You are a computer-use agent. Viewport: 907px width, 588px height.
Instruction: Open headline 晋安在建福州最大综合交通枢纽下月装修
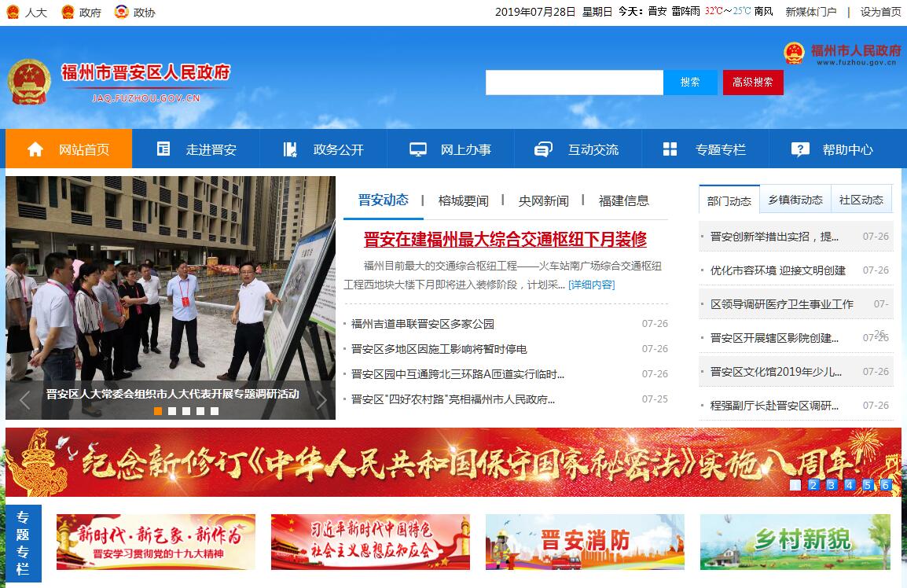505,239
